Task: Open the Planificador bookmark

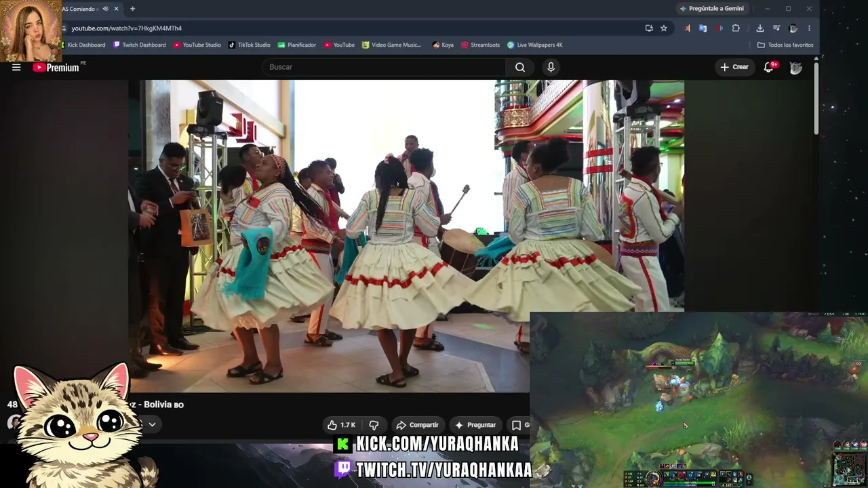Action: coord(297,45)
